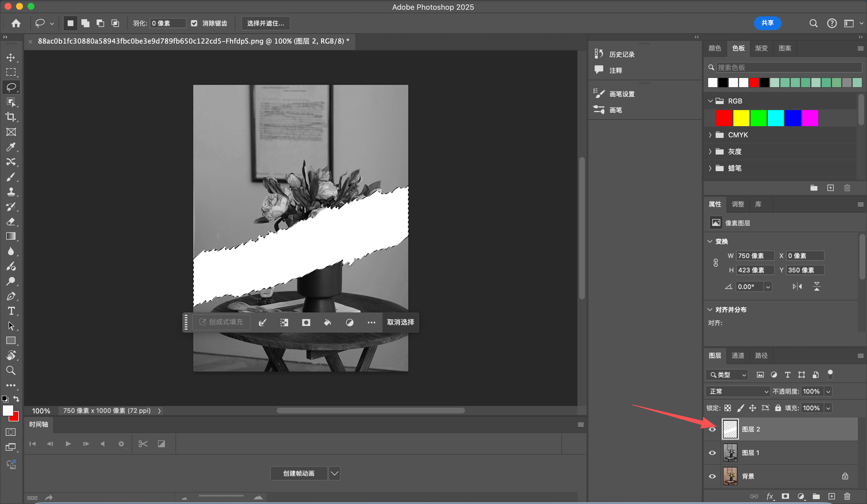Click fill selection icon in contextual taskbar
867x504 pixels.
(x=327, y=322)
